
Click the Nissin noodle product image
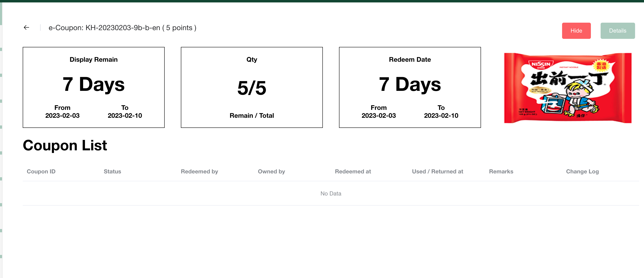pyautogui.click(x=568, y=88)
